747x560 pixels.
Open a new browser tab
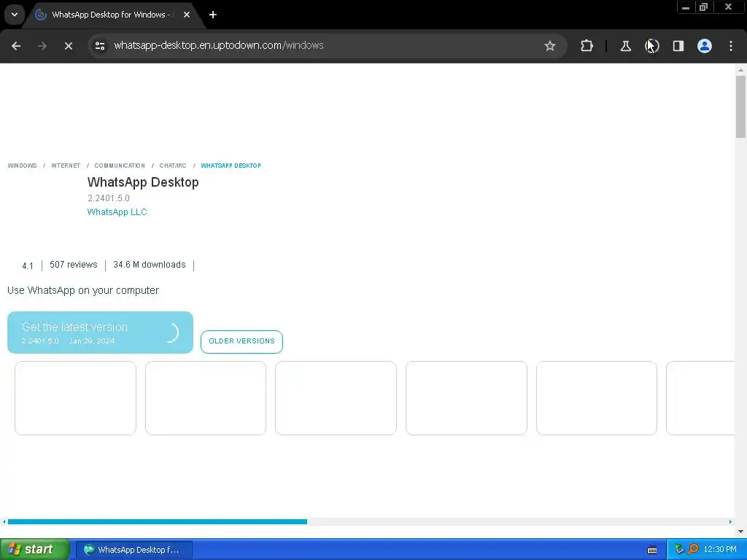(x=213, y=15)
